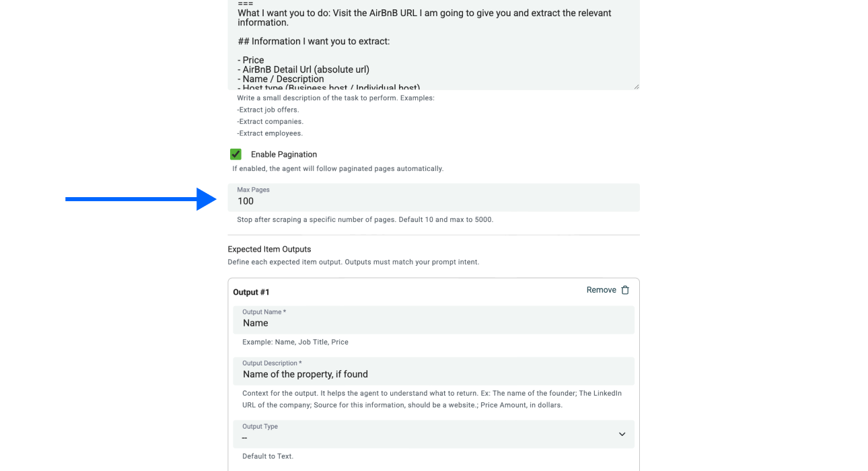Click the Enable Pagination label text
The width and height of the screenshot is (868, 471).
[x=283, y=155]
